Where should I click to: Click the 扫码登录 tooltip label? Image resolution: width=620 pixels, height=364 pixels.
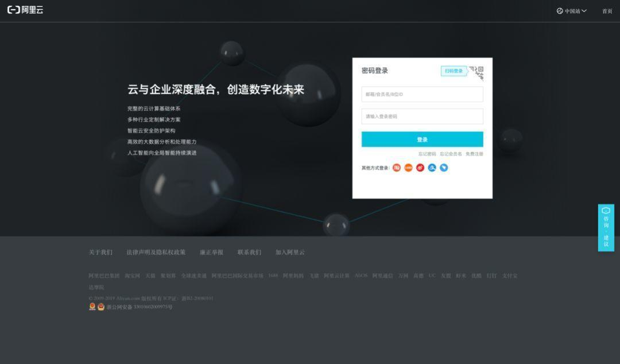click(x=454, y=71)
